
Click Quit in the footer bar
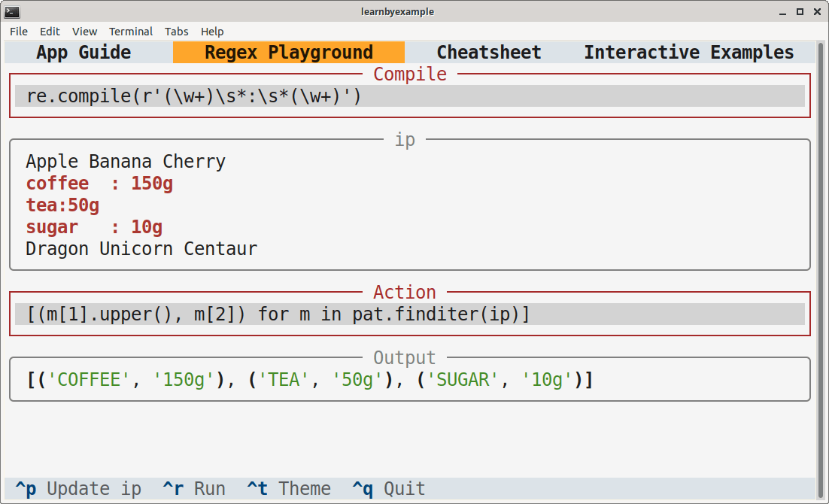(x=390, y=489)
